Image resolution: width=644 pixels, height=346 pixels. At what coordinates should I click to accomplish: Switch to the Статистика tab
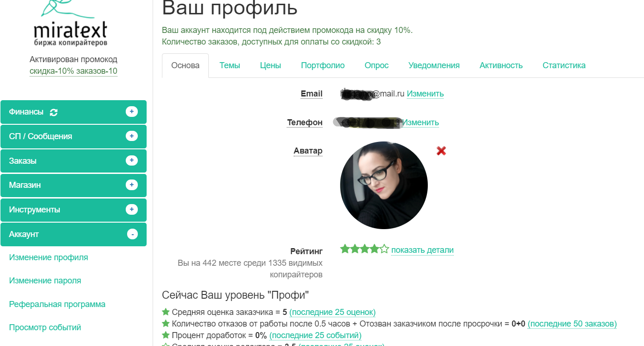pos(564,65)
